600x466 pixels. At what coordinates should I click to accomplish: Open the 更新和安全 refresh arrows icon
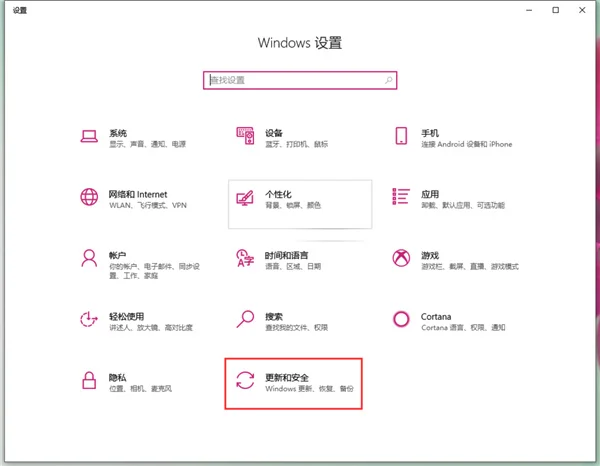(x=245, y=380)
